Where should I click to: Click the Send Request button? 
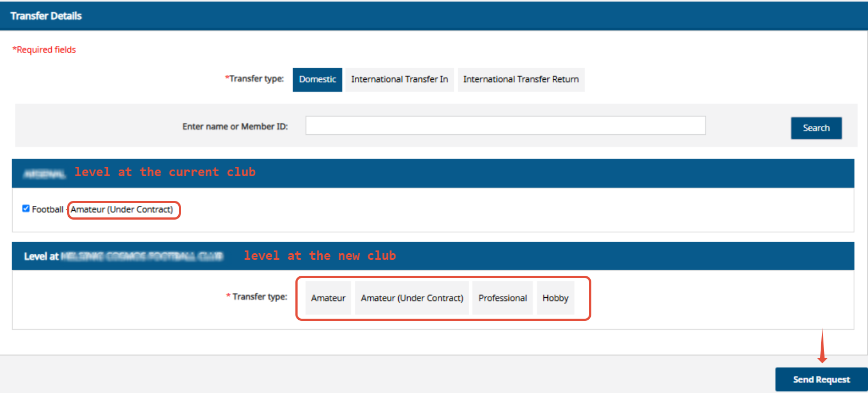coord(821,379)
